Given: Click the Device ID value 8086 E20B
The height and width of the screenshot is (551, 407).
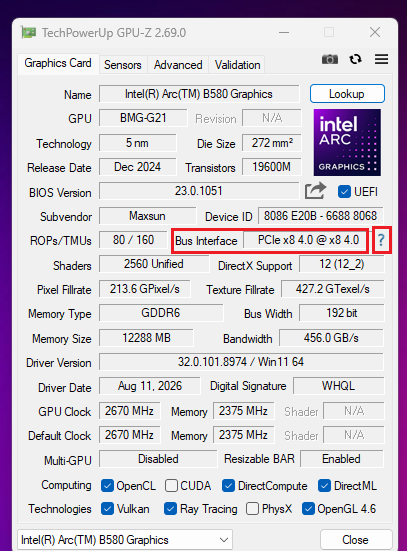Looking at the screenshot, I should (321, 215).
